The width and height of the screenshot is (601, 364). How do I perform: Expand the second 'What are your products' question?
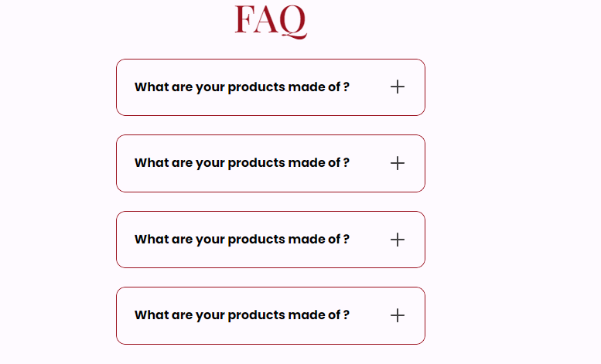[241, 163]
